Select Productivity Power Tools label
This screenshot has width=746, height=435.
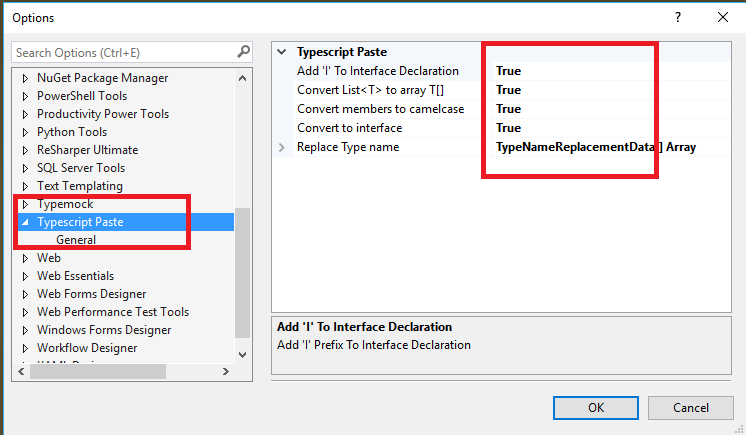(103, 114)
